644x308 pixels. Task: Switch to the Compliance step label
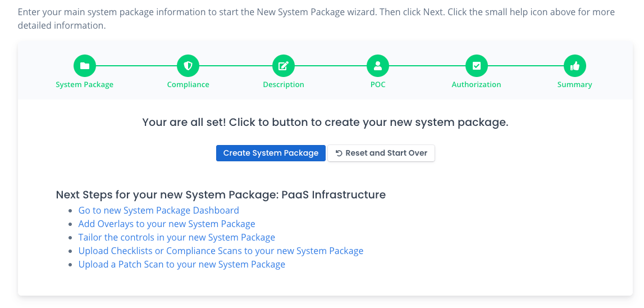188,84
